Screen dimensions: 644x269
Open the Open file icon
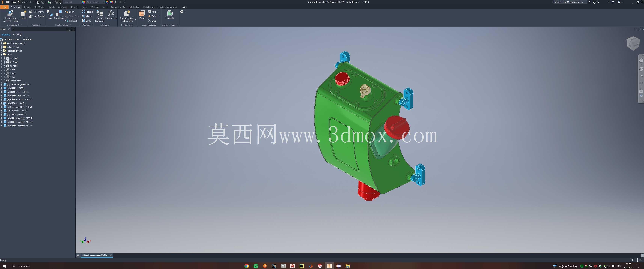click(14, 2)
